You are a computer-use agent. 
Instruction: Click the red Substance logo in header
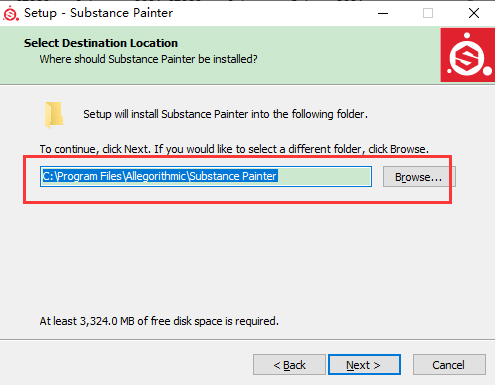(x=468, y=55)
